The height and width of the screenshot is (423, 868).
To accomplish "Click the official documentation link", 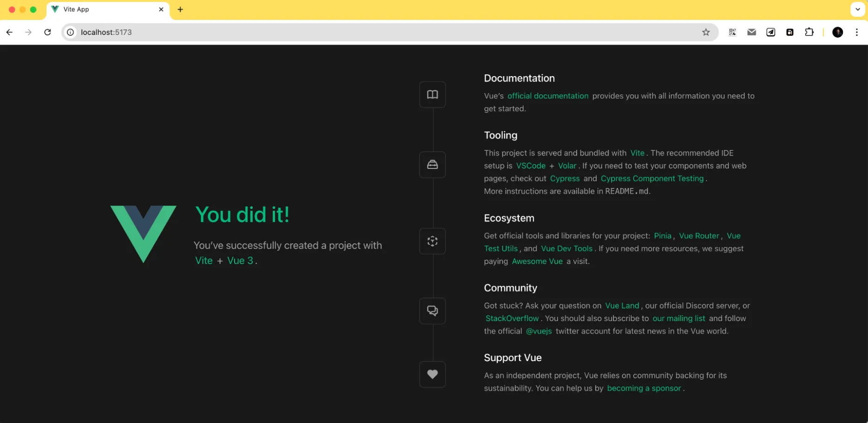I will [x=548, y=95].
